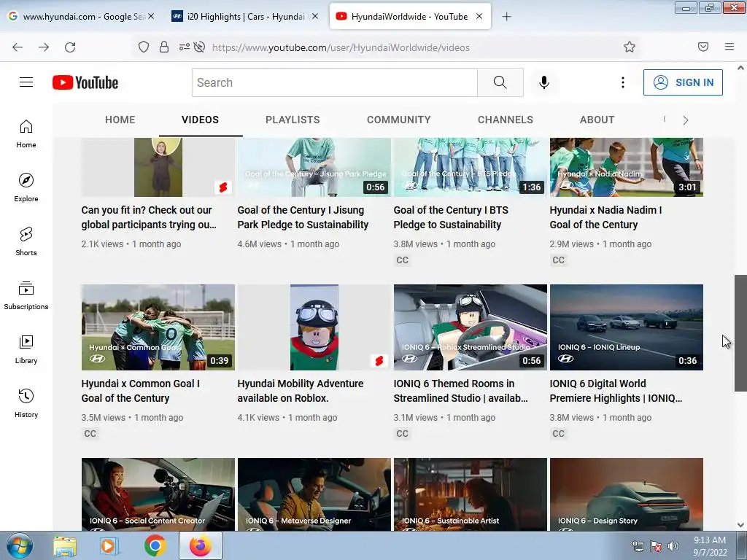This screenshot has height=560, width=747.
Task: Click the page vertical scrollbar thumb
Action: [x=740, y=332]
